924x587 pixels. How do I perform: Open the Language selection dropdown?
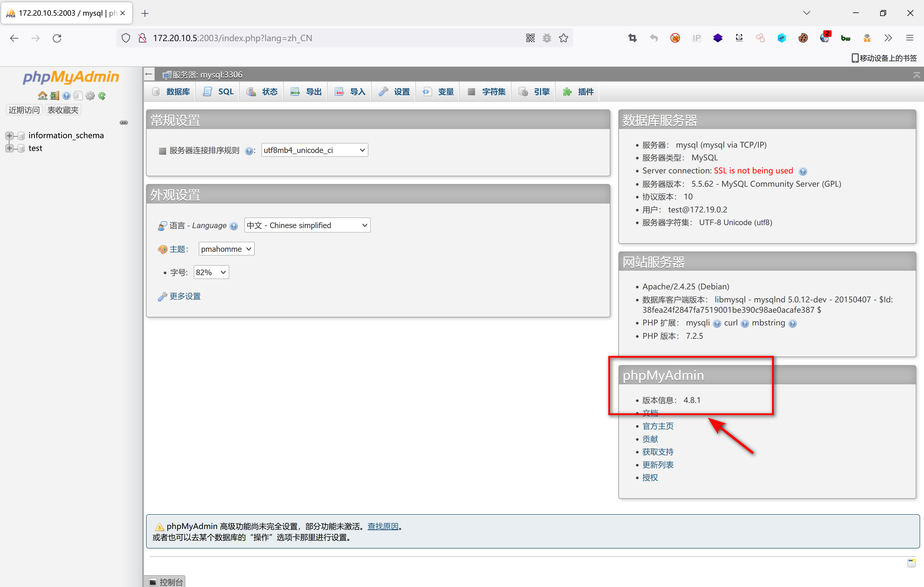(307, 225)
